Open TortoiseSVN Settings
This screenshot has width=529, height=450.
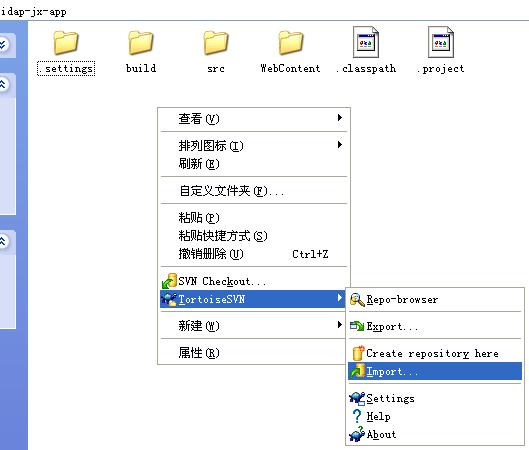click(435, 398)
